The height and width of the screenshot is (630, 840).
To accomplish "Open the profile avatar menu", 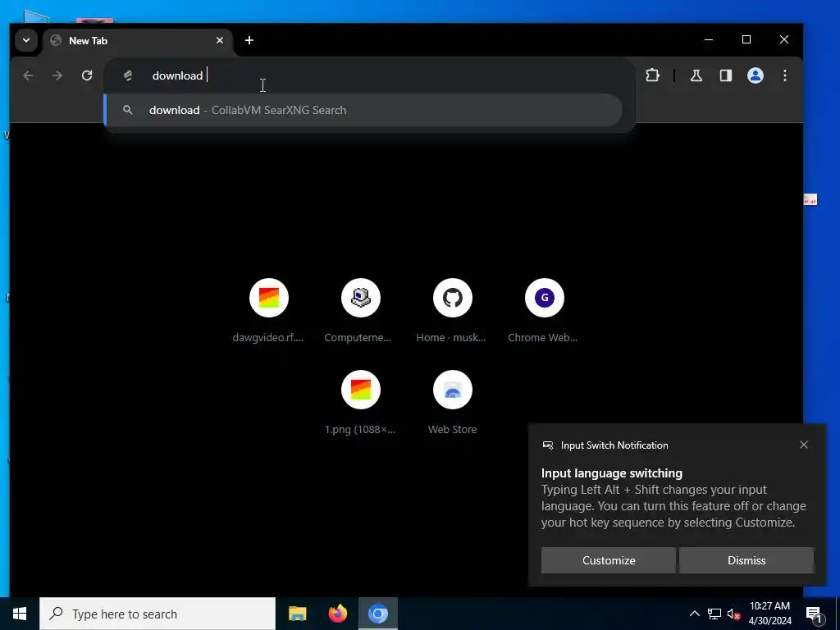I will tap(756, 75).
